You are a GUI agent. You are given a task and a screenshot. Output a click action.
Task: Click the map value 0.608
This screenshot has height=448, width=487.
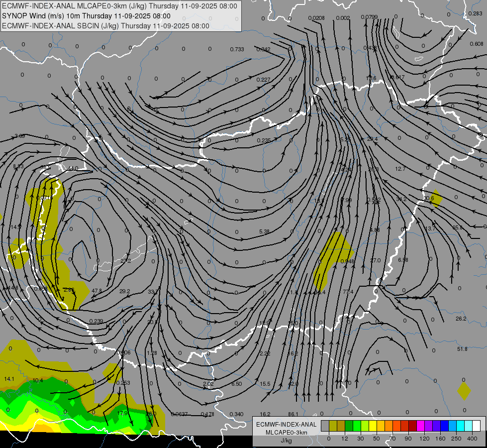point(477,44)
